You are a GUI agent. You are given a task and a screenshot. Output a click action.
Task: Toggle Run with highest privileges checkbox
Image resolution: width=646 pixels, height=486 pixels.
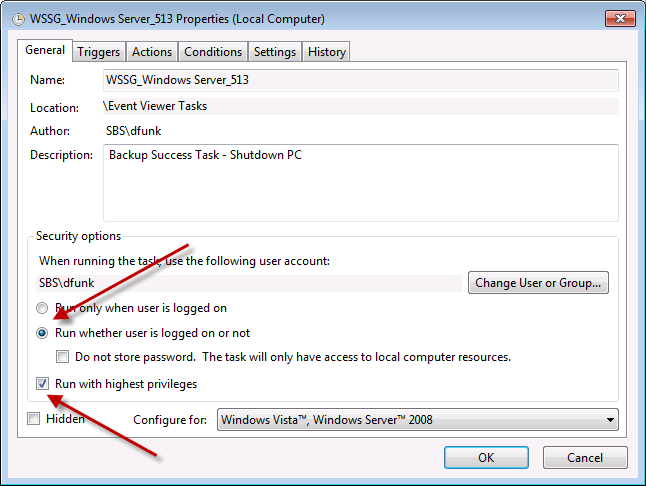pos(42,383)
